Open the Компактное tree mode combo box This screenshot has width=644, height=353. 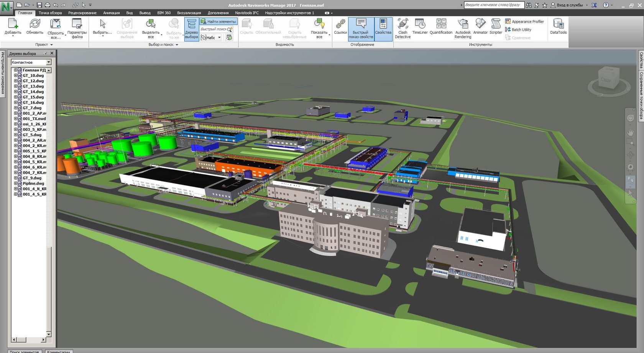(31, 62)
